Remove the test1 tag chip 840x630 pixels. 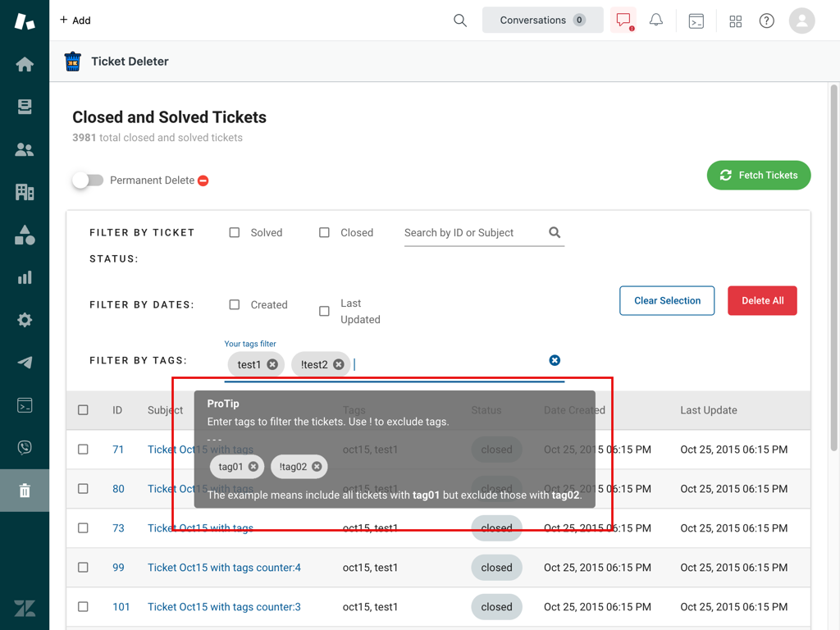(x=272, y=364)
